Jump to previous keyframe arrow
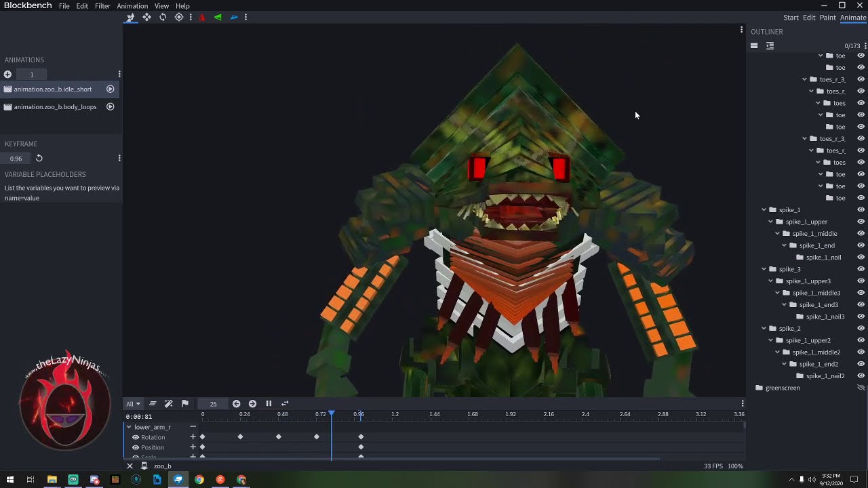The width and height of the screenshot is (868, 488). tap(236, 403)
